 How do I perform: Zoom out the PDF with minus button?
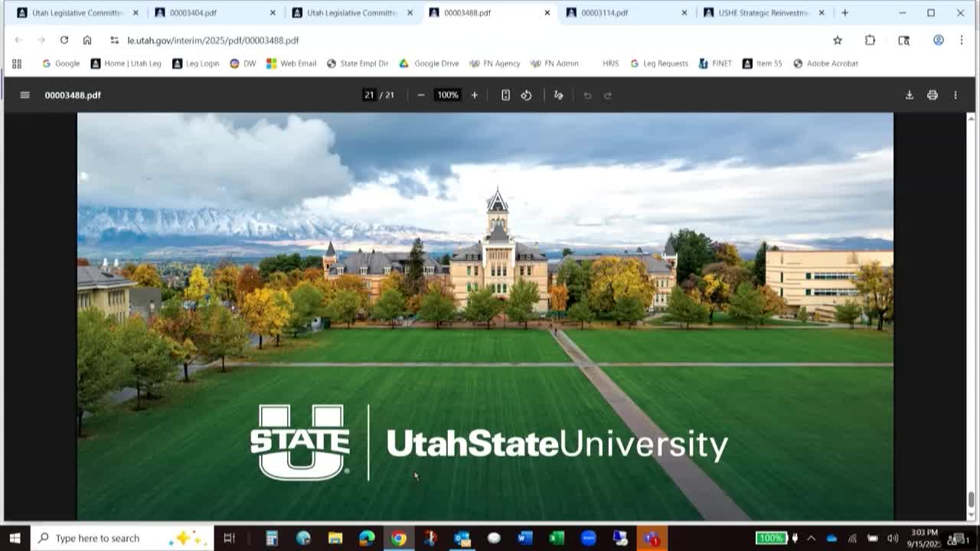[421, 95]
